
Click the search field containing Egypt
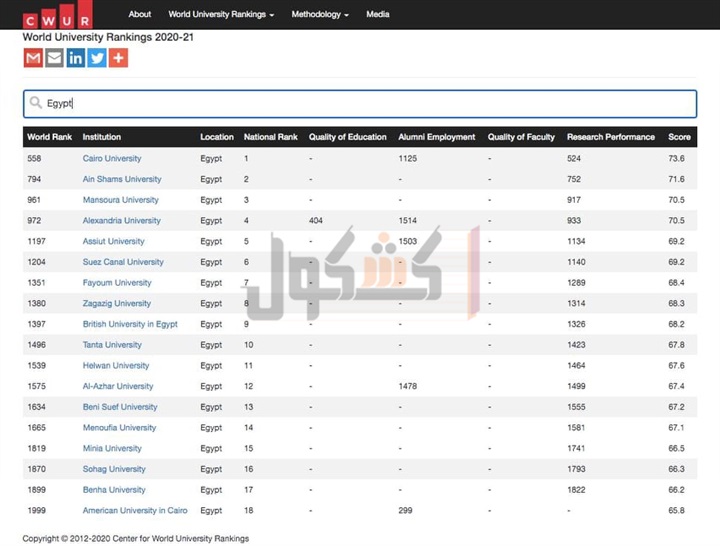[360, 104]
